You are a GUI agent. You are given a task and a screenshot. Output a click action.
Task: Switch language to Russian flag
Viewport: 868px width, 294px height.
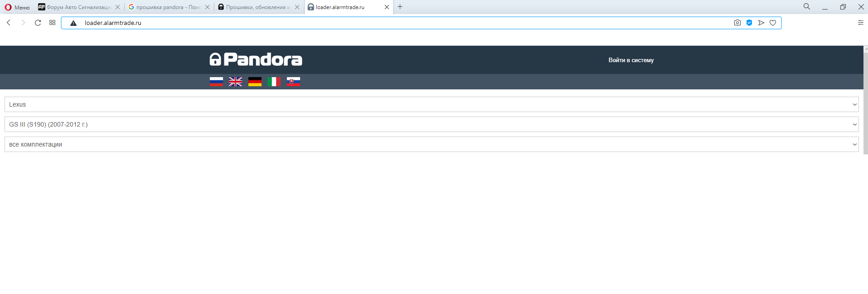[x=216, y=82]
